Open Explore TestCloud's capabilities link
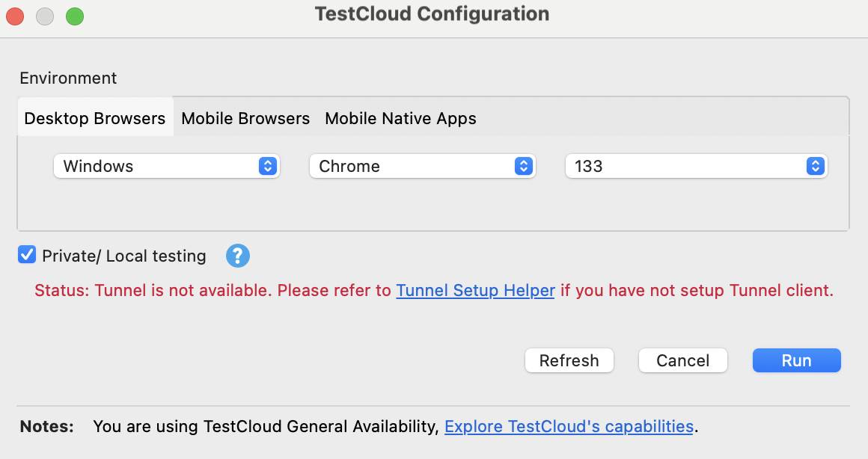868x459 pixels. coord(569,426)
